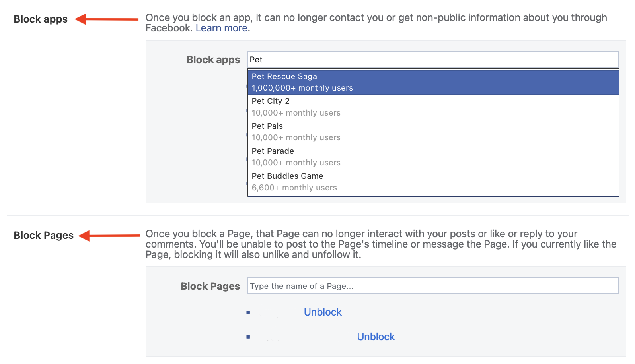The height and width of the screenshot is (364, 635).
Task: Click the bullet beside the second blocked Page
Action: pos(248,337)
